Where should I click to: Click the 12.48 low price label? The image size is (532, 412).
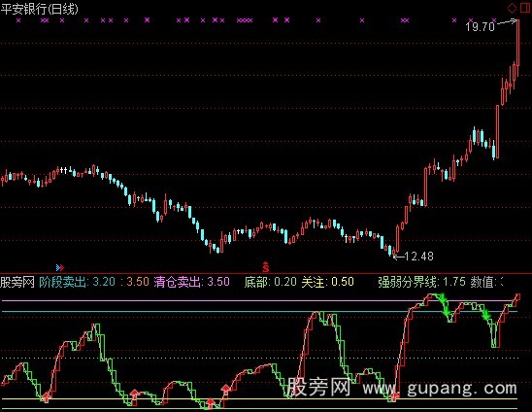(419, 257)
